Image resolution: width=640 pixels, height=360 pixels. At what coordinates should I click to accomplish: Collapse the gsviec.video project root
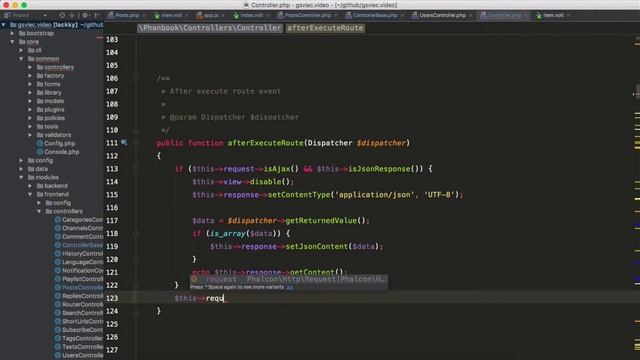(x=4, y=25)
